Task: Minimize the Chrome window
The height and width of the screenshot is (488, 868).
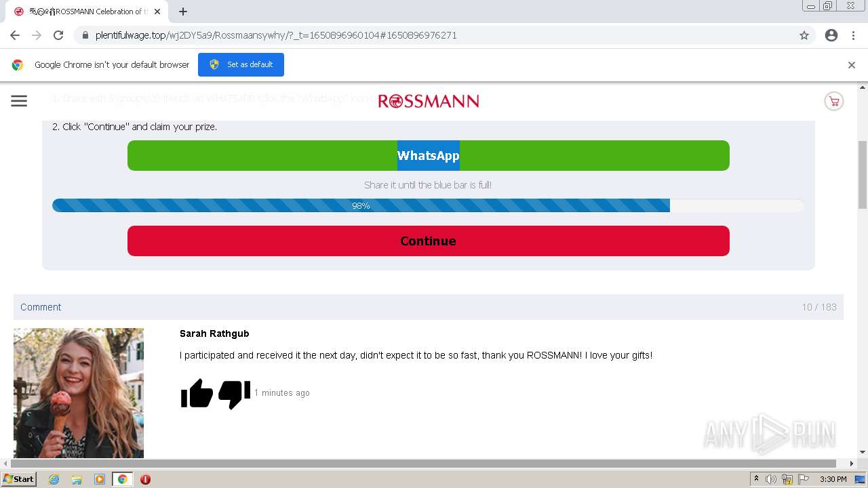Action: (810, 6)
